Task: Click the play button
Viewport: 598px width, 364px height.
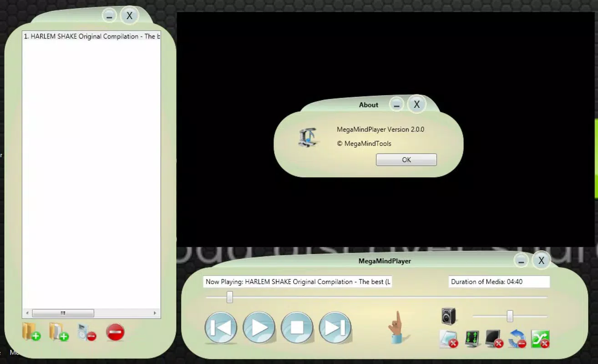Action: [x=259, y=327]
